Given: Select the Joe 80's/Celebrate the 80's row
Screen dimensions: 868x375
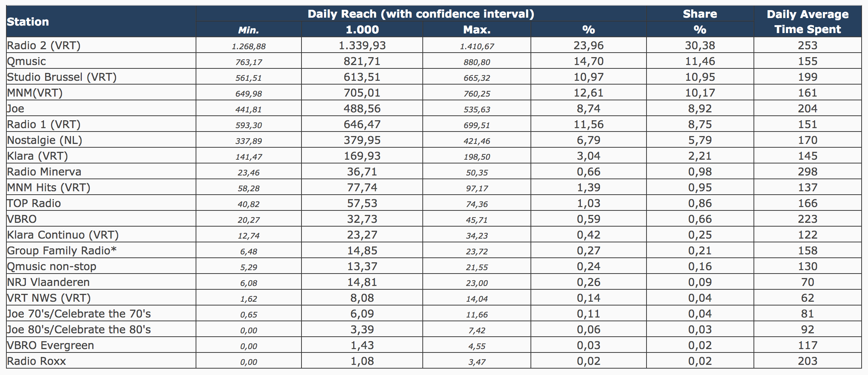Looking at the screenshot, I should click(x=79, y=330).
